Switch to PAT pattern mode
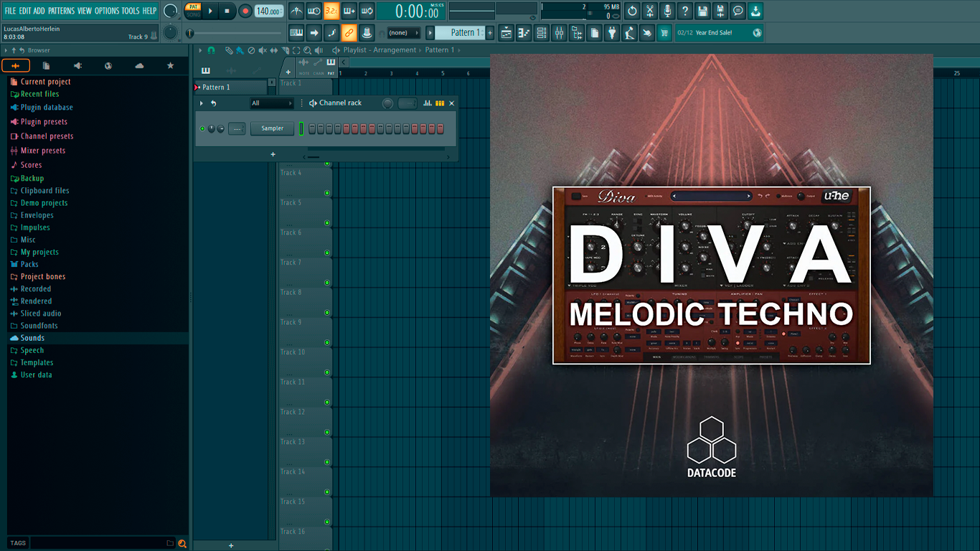Image resolution: width=980 pixels, height=551 pixels. 193,6
